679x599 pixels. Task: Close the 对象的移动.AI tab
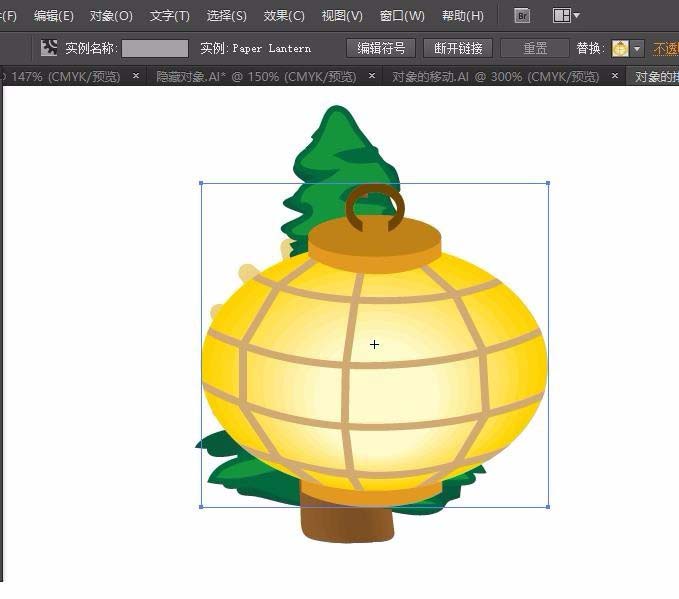pos(614,76)
